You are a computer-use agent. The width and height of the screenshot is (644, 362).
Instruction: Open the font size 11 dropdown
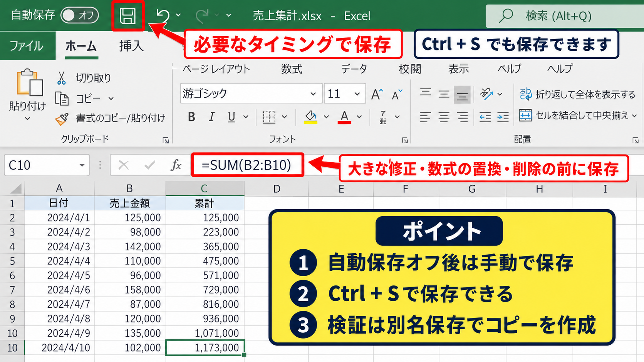click(357, 94)
